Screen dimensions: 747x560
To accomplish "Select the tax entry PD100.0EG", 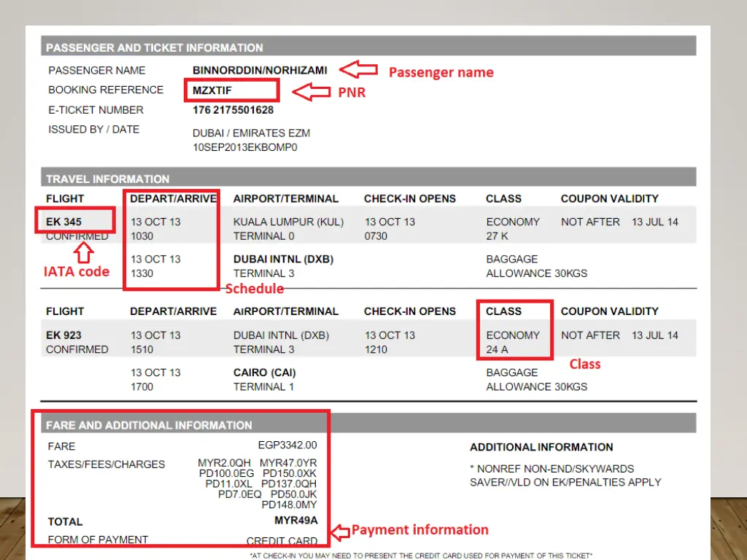I will (227, 473).
